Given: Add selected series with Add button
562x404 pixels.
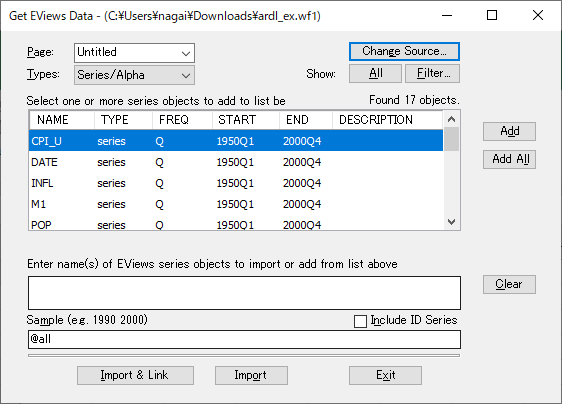Looking at the screenshot, I should point(509,131).
